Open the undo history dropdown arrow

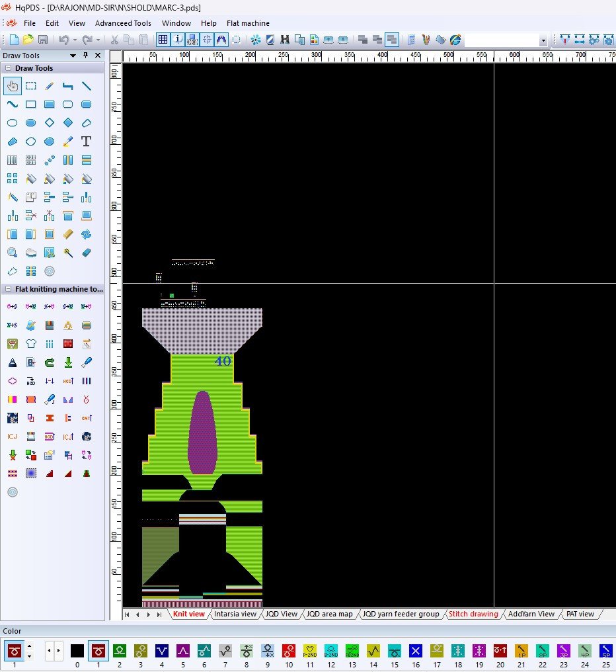pos(74,40)
